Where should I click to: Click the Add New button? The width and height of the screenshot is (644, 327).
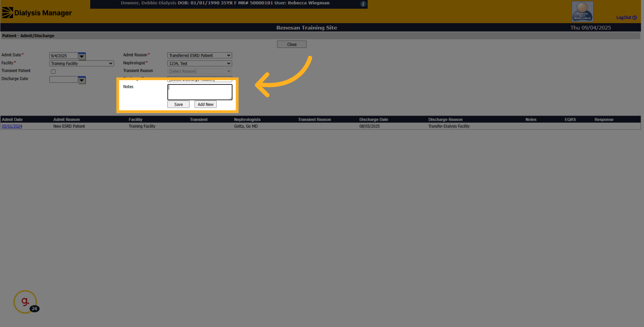click(206, 104)
